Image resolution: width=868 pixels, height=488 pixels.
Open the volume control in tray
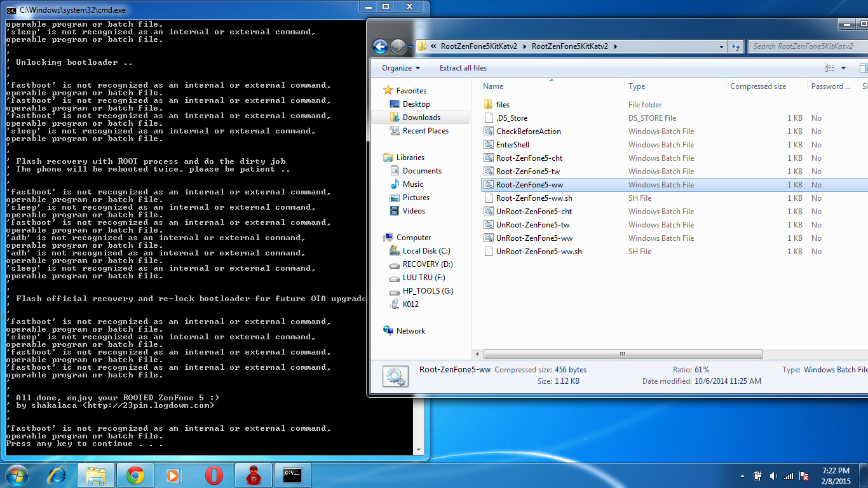tap(773, 476)
